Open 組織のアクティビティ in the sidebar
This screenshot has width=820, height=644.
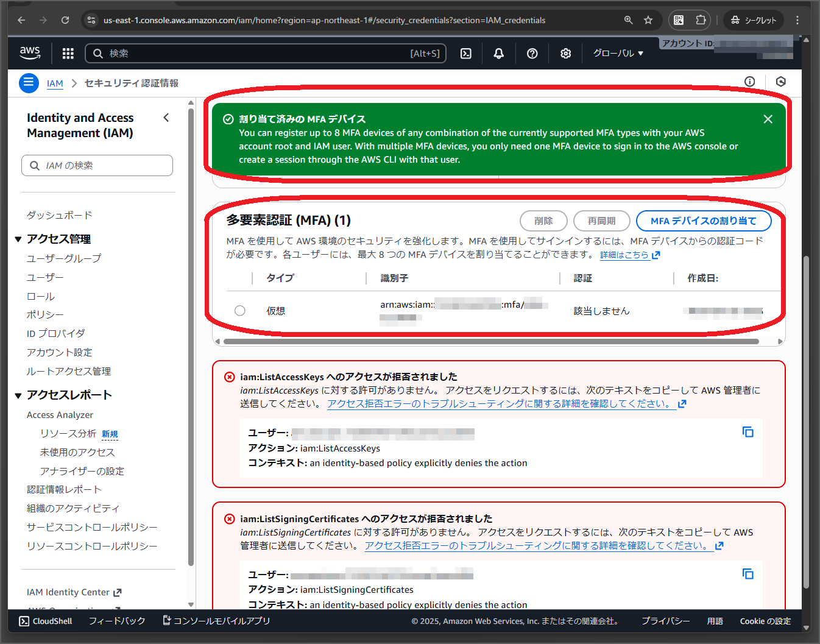(x=73, y=508)
